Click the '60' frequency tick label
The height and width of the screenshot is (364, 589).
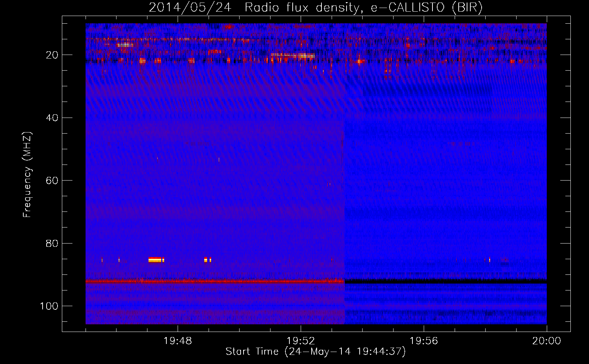point(52,181)
